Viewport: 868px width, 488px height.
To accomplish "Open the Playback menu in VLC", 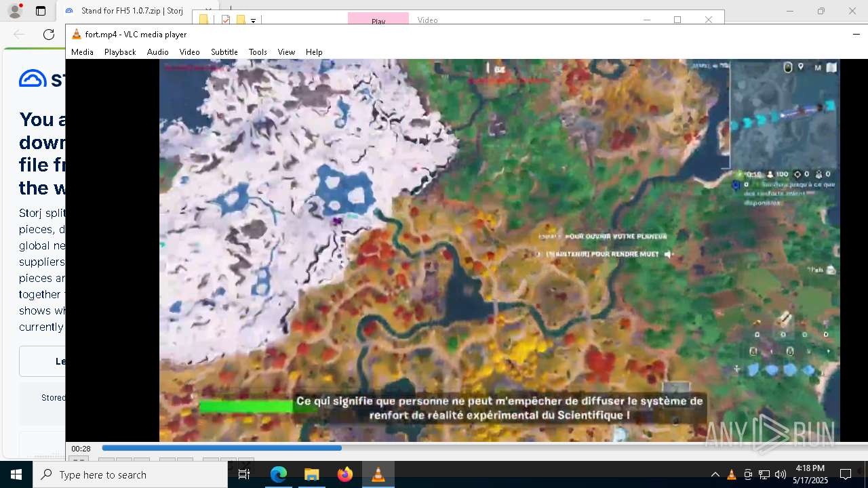I will tap(120, 52).
